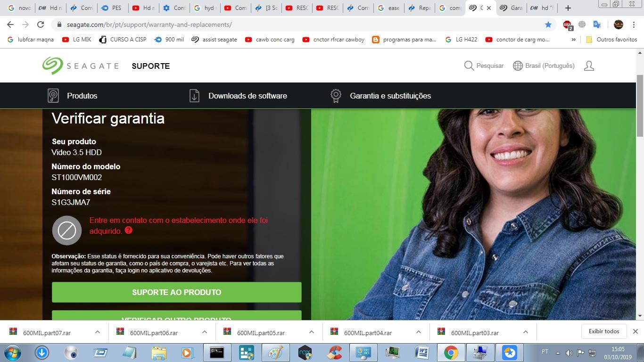Screen dimensions: 644x362
Task: Open the Word taskbar icon
Action: click(x=422, y=352)
